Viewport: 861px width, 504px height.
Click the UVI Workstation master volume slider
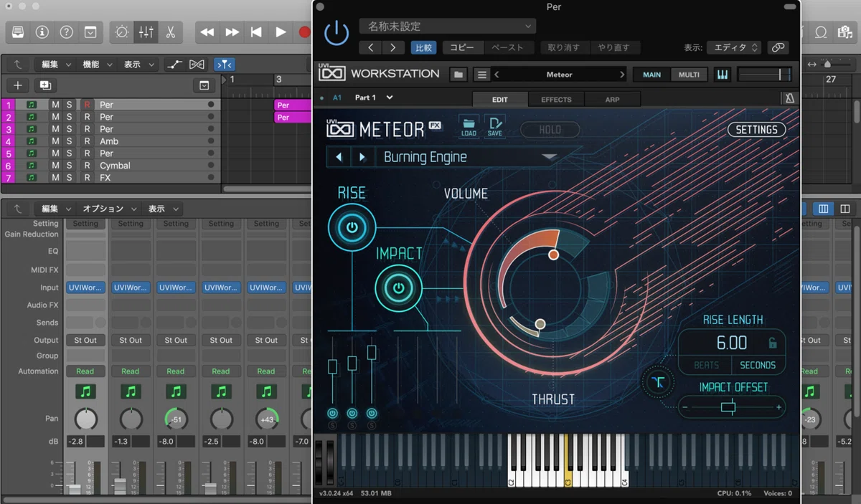coord(765,75)
